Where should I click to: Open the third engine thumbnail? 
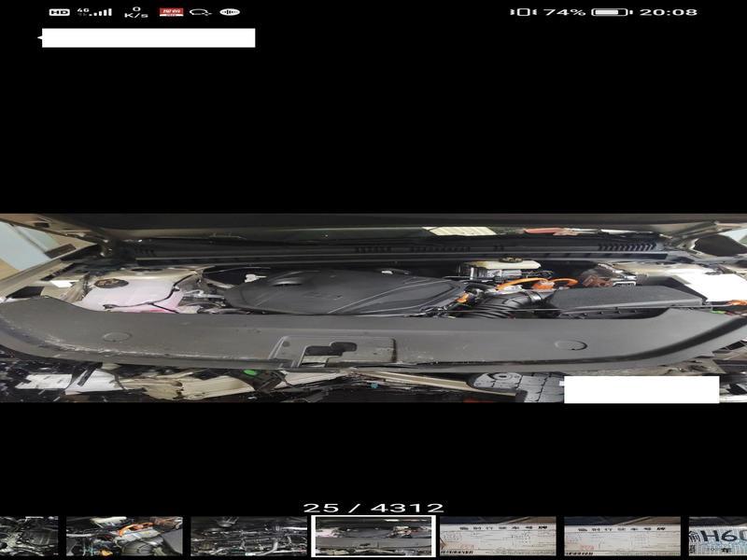249,537
